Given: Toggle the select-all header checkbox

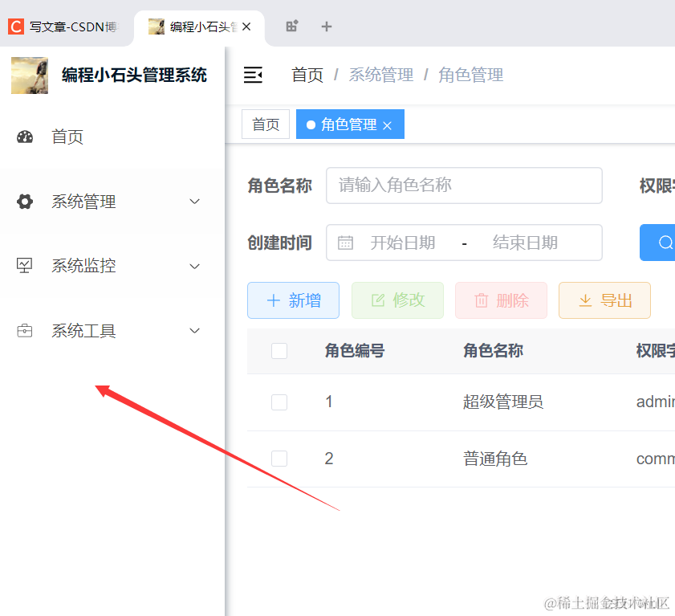Looking at the screenshot, I should (x=279, y=351).
